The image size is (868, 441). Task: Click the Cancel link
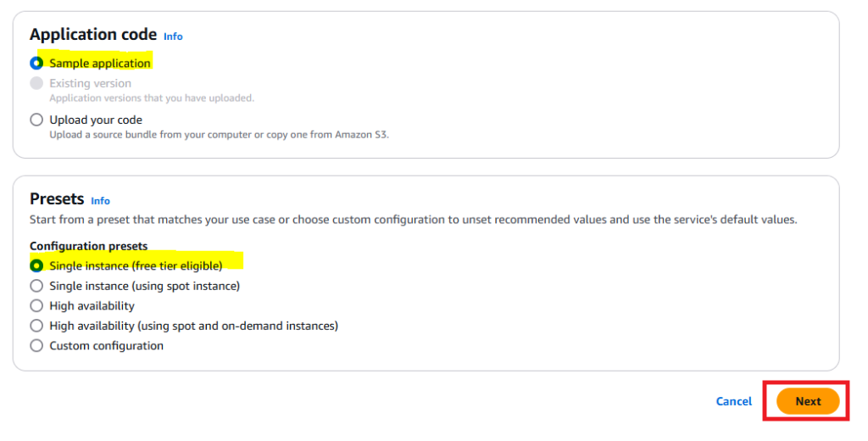pos(733,401)
